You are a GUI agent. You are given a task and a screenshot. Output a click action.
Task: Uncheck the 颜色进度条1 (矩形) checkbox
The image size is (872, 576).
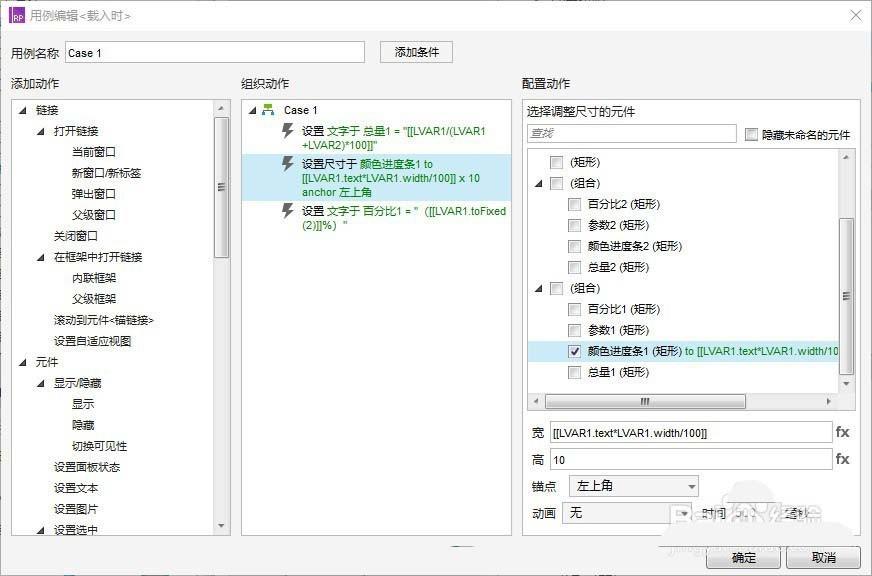pyautogui.click(x=575, y=352)
